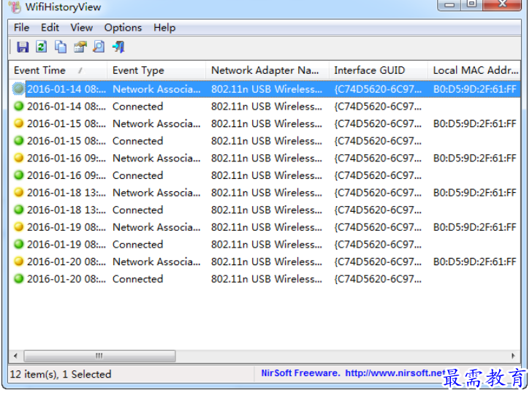Click the '12 item(s), 1 Selected' status text
The width and height of the screenshot is (532, 401).
tap(61, 374)
